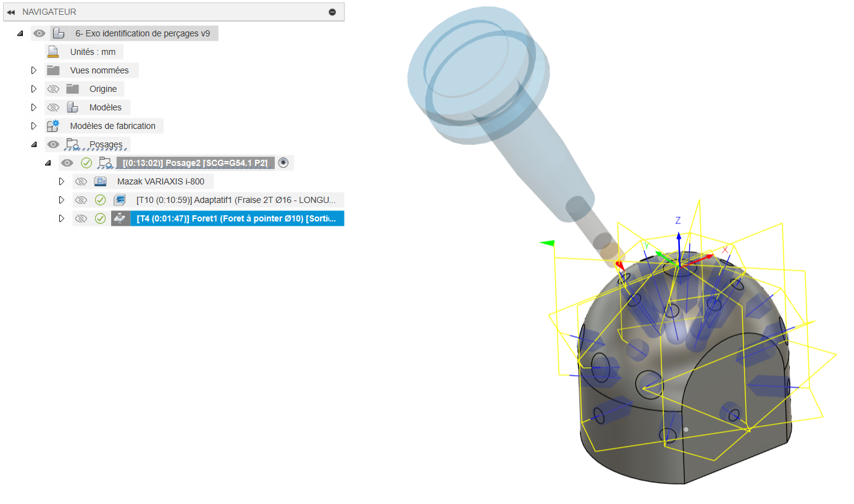854x504 pixels.
Task: Click the blue Z axis arrow in viewport
Action: coord(678,238)
